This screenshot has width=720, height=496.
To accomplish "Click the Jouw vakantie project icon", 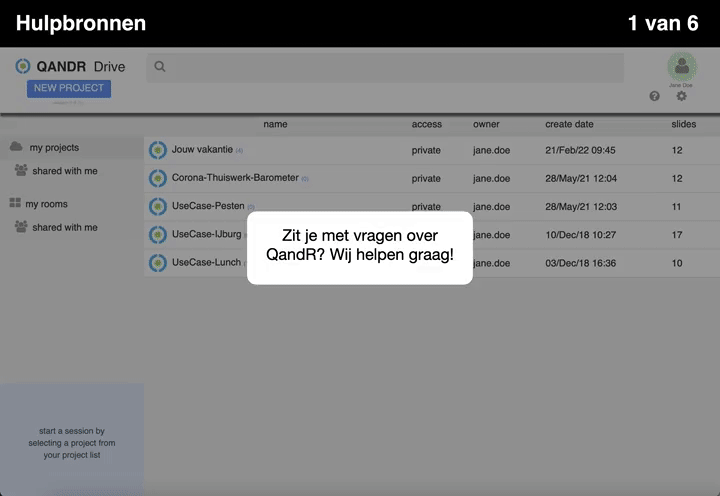I will [x=157, y=150].
